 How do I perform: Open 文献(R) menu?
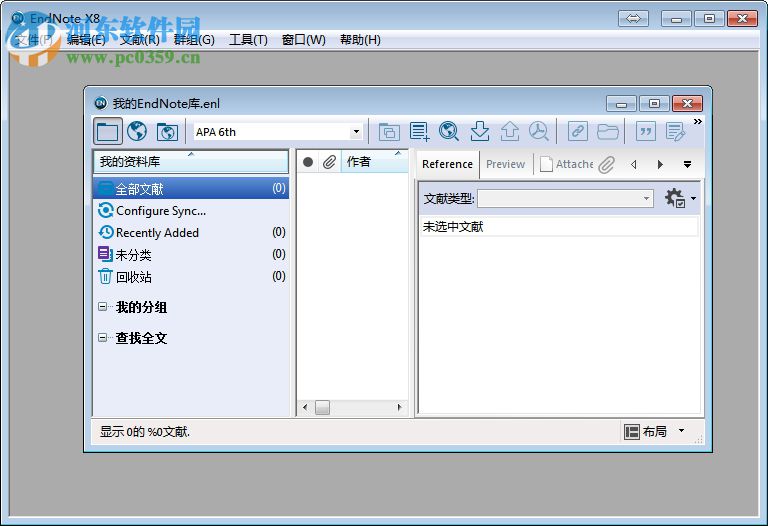click(140, 40)
